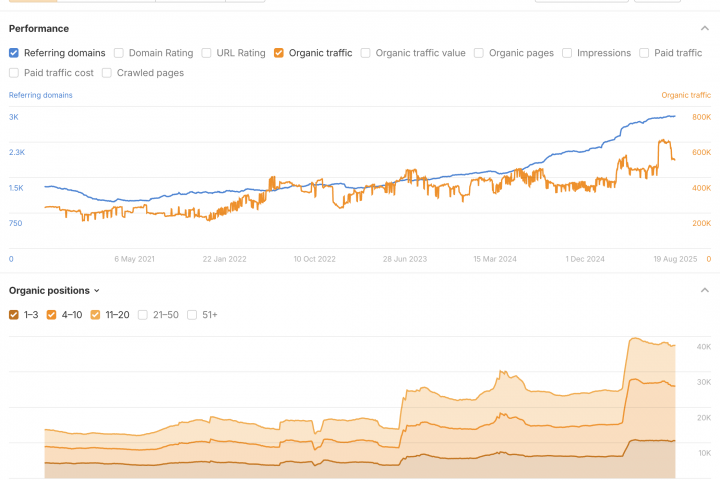Screen dimensions: 720x480
Task: Click the 10K positions axis value
Action: click(704, 453)
